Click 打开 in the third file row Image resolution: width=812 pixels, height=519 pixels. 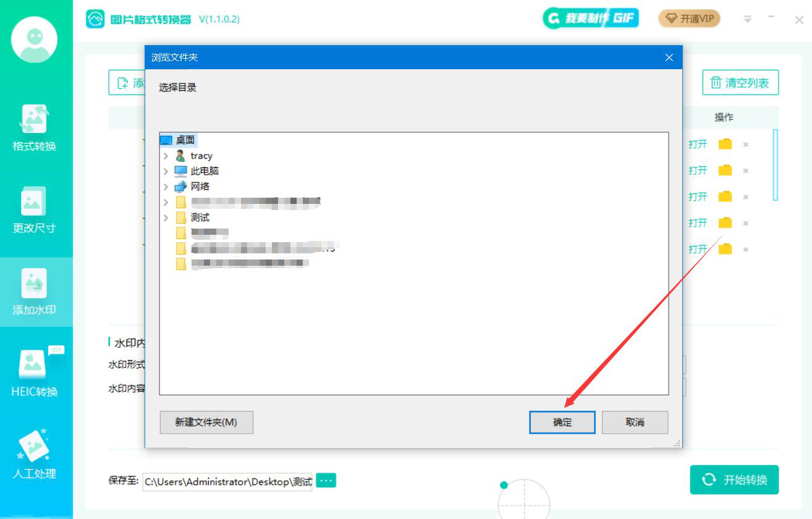point(698,196)
